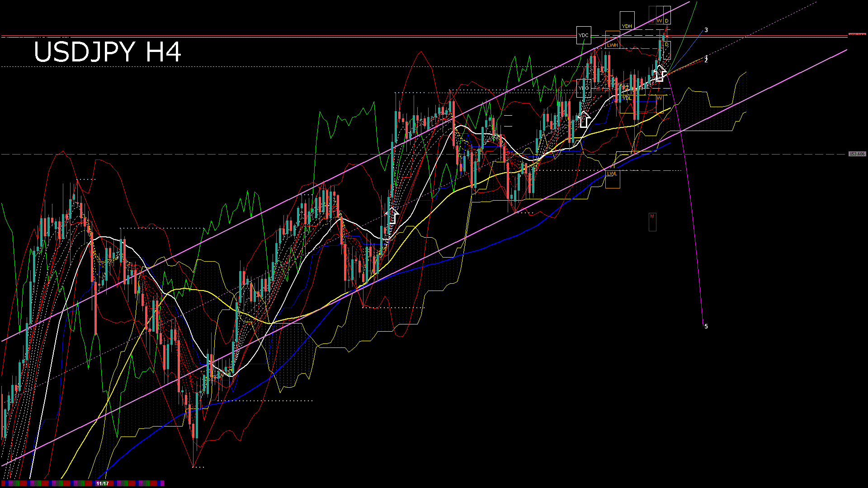Select the yellow D marker box near the highs
The image size is (868, 488).
point(667,44)
